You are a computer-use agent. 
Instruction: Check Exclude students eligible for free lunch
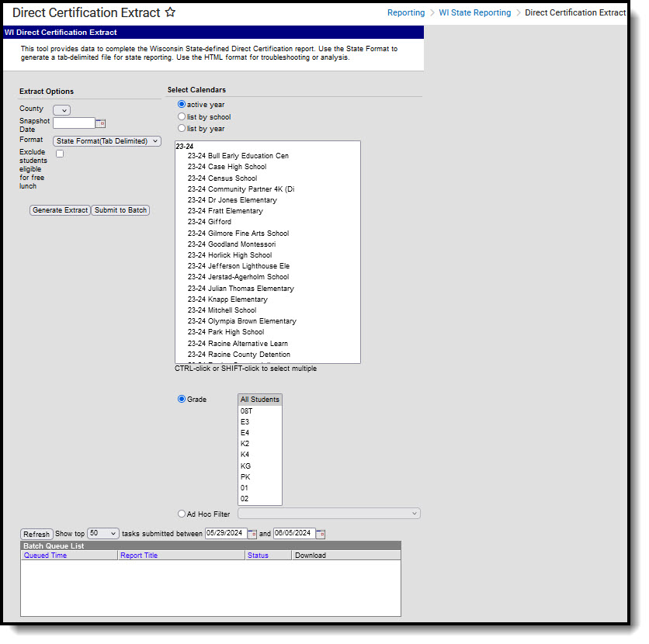point(60,154)
